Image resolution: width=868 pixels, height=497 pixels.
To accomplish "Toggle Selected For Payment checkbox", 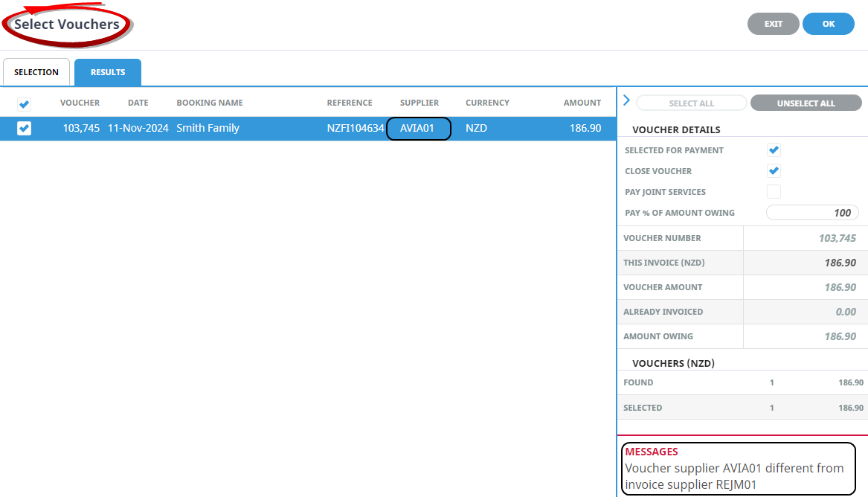I will point(774,150).
